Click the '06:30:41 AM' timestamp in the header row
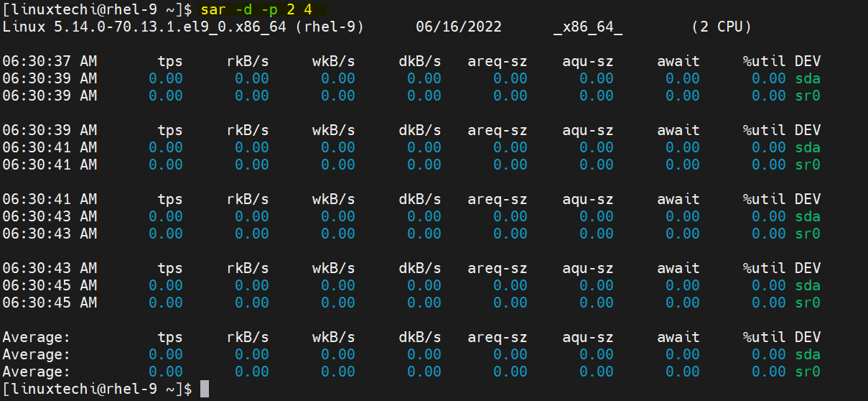The height and width of the screenshot is (401, 868). click(x=50, y=199)
